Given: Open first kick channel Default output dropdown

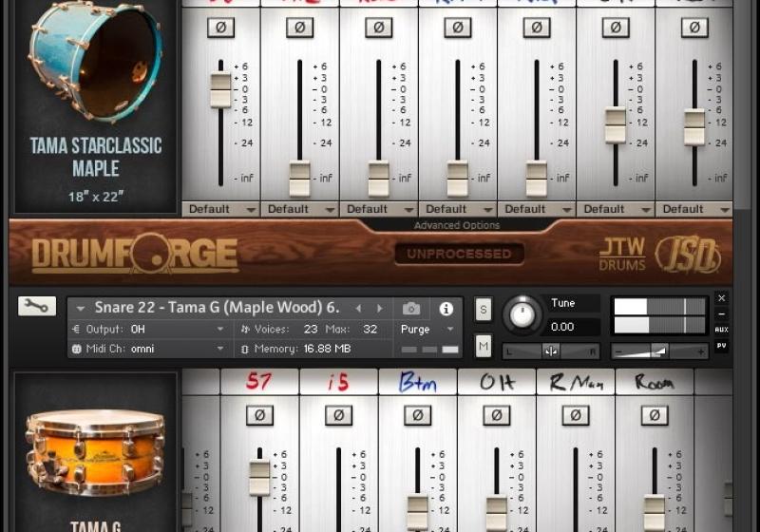Looking at the screenshot, I should pyautogui.click(x=220, y=209).
